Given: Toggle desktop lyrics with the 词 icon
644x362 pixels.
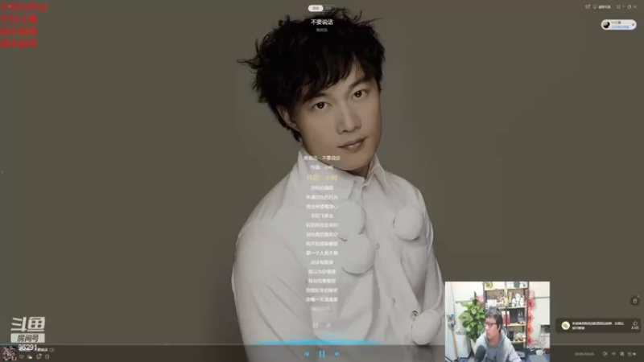Looking at the screenshot, I should pos(621,354).
